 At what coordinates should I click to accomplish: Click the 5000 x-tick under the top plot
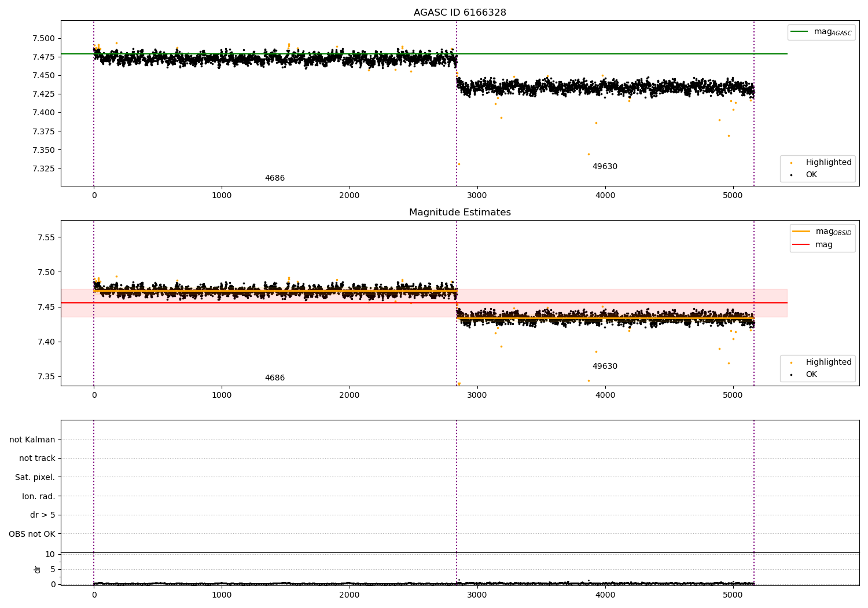tap(733, 196)
